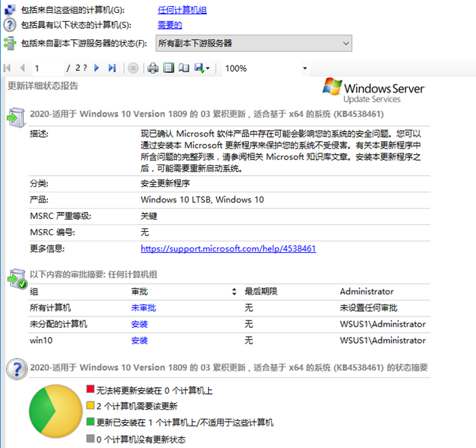Image resolution: width=476 pixels, height=448 pixels.
Task: Click update package icon beside KB4538461 title
Action: click(16, 118)
